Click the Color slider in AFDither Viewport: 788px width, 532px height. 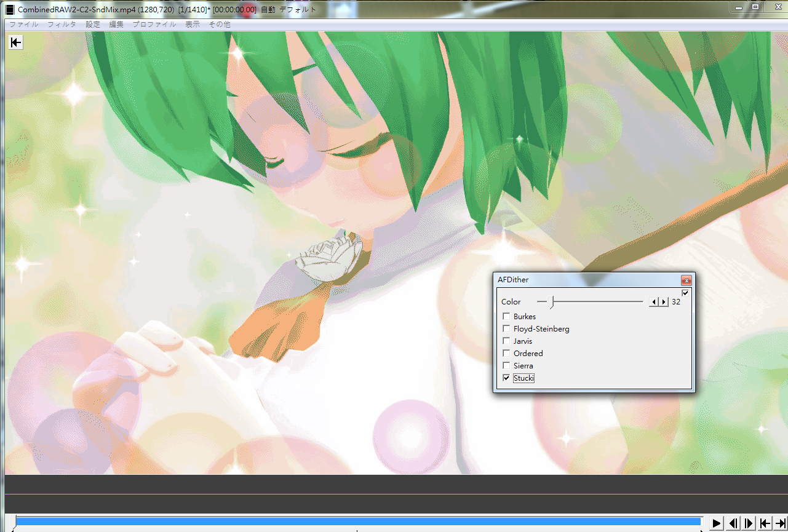(x=590, y=301)
